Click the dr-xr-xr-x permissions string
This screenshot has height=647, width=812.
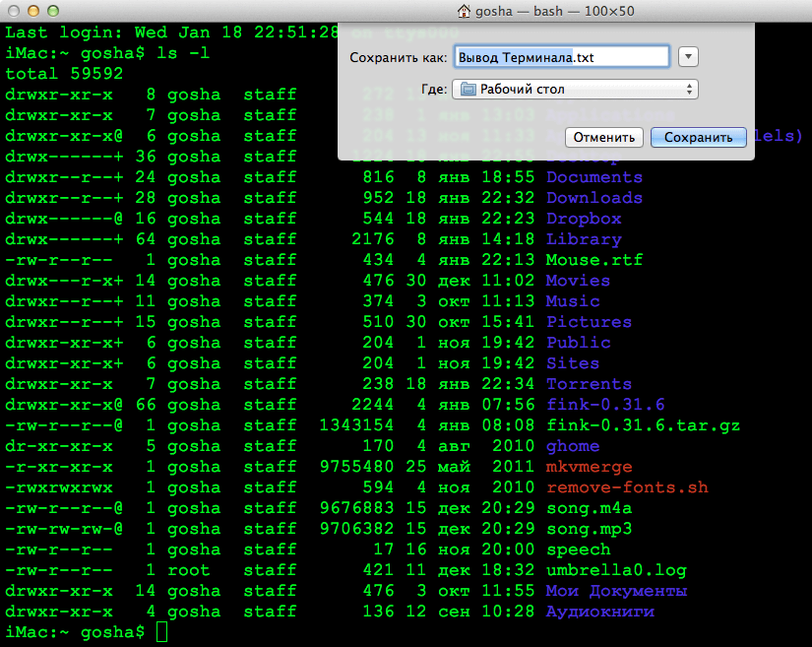(x=59, y=446)
